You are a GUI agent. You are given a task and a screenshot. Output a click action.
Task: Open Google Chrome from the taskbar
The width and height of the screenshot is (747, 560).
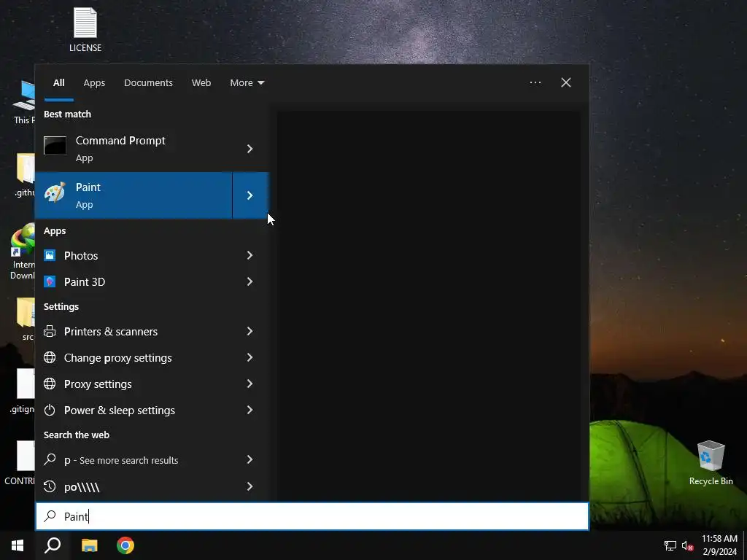tap(125, 545)
